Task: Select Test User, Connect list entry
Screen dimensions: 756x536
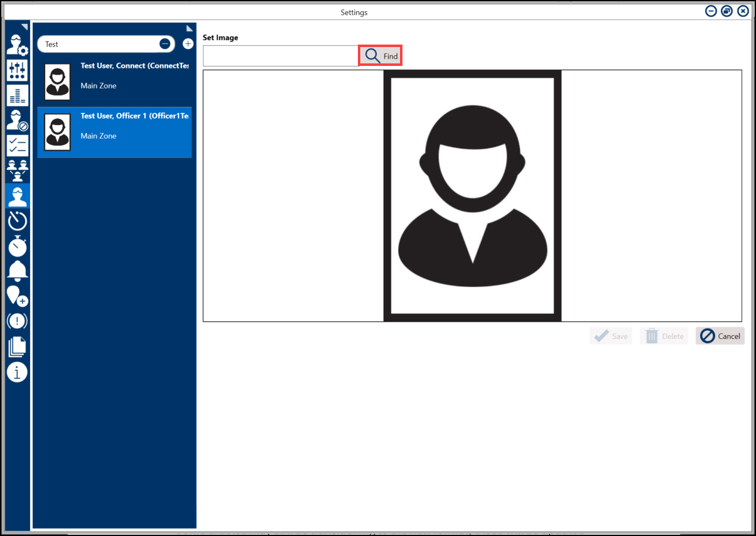Action: coord(114,82)
